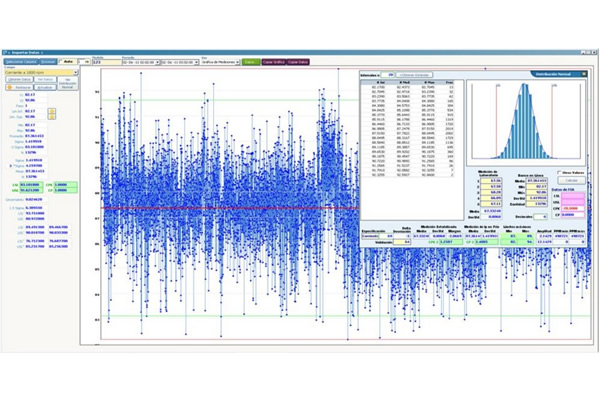Click the green button in the toolbar
Screen dimensions: 600x400
pos(250,61)
